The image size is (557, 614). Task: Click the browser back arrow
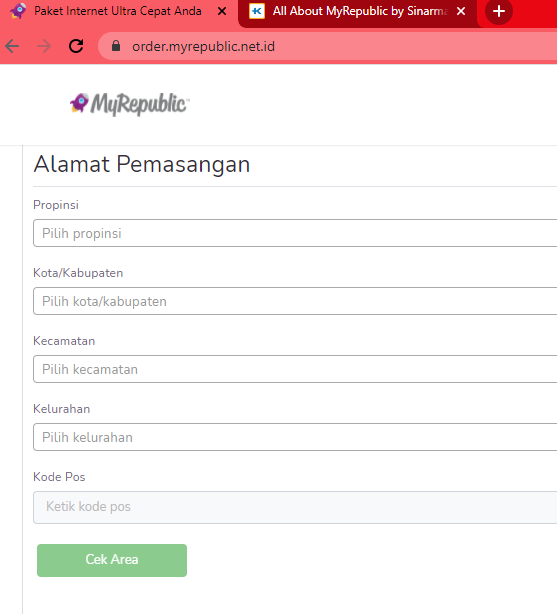[13, 46]
